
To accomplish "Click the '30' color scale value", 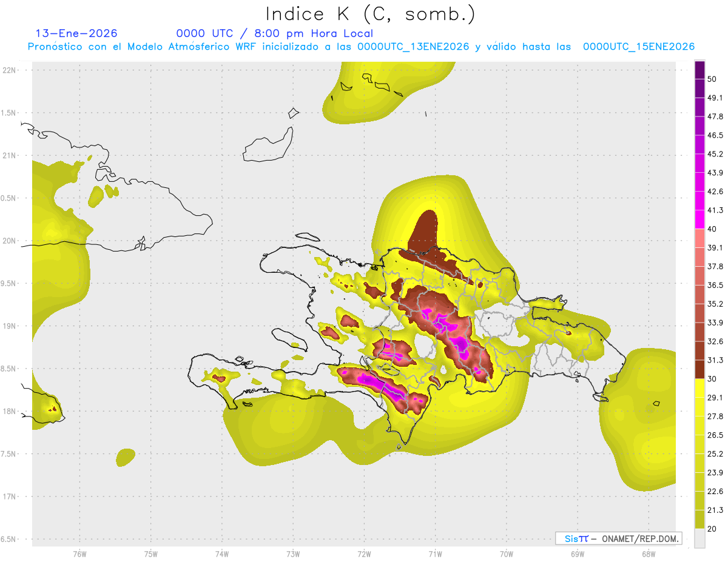I will click(x=712, y=379).
